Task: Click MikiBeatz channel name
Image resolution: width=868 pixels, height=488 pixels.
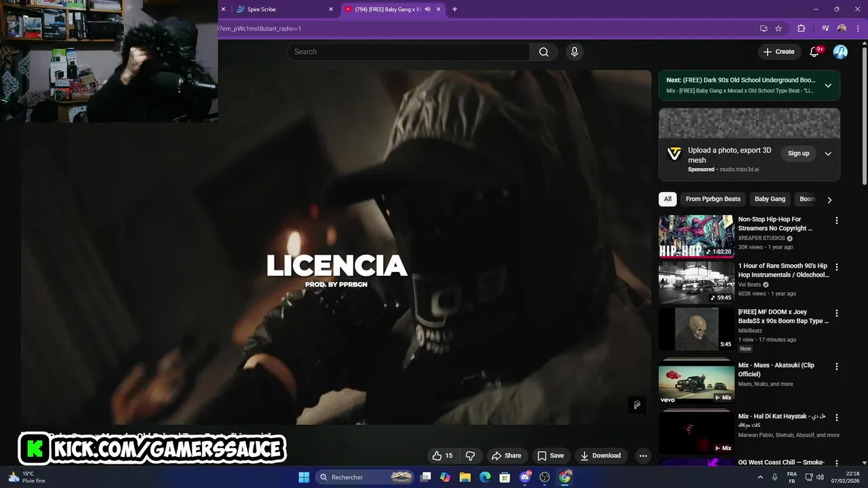Action: pyautogui.click(x=750, y=331)
